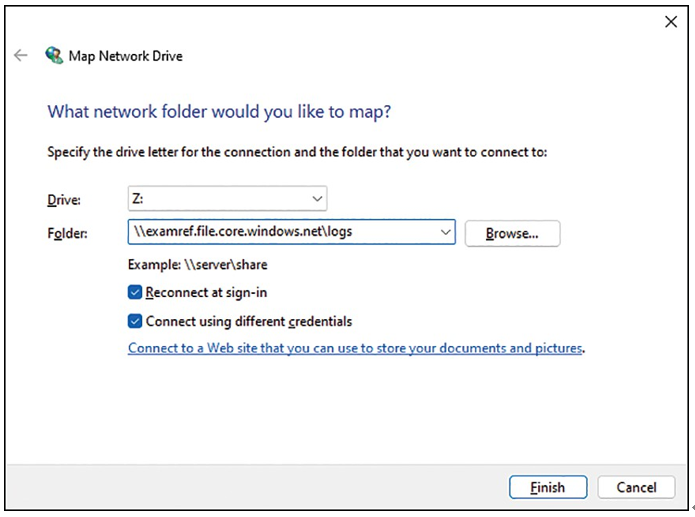
Task: Click the 'Reconnect at sign-in' label text
Action: [x=206, y=293]
